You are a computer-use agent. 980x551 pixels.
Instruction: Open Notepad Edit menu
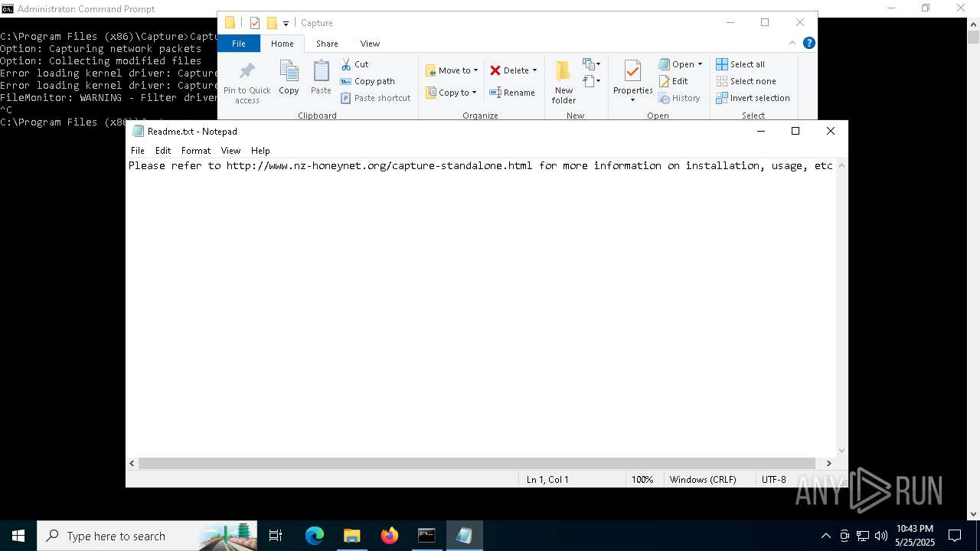point(163,151)
